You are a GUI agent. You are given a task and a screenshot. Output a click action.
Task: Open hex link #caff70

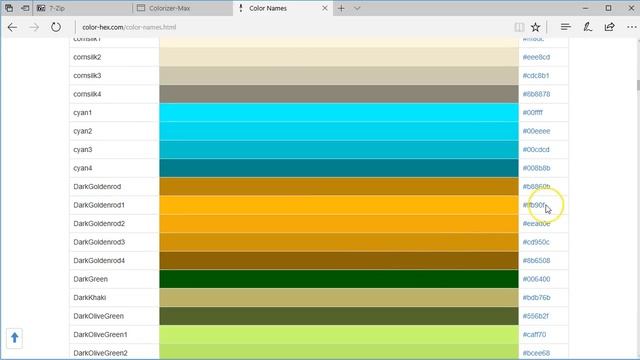click(x=534, y=335)
